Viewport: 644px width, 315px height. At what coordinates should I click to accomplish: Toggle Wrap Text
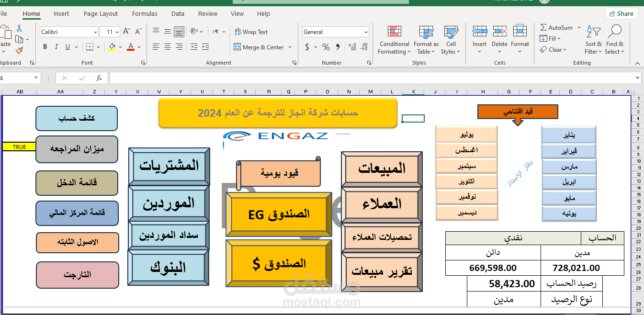pos(251,32)
